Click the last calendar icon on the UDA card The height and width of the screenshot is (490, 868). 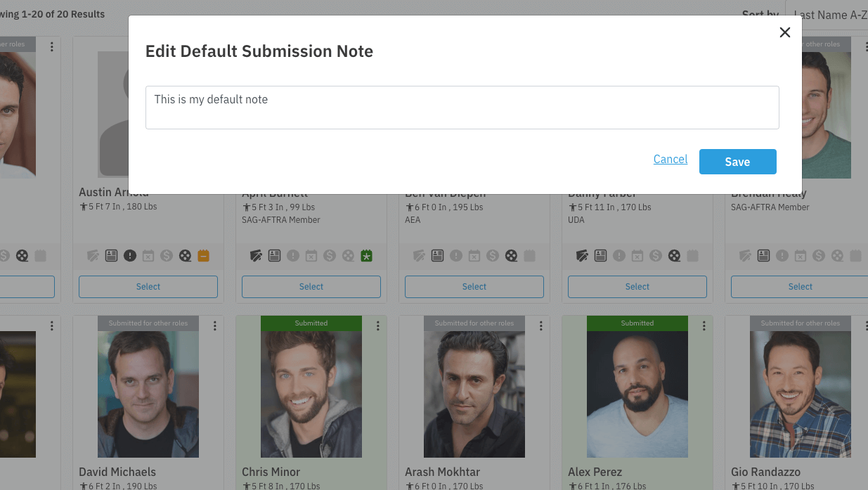coord(692,256)
